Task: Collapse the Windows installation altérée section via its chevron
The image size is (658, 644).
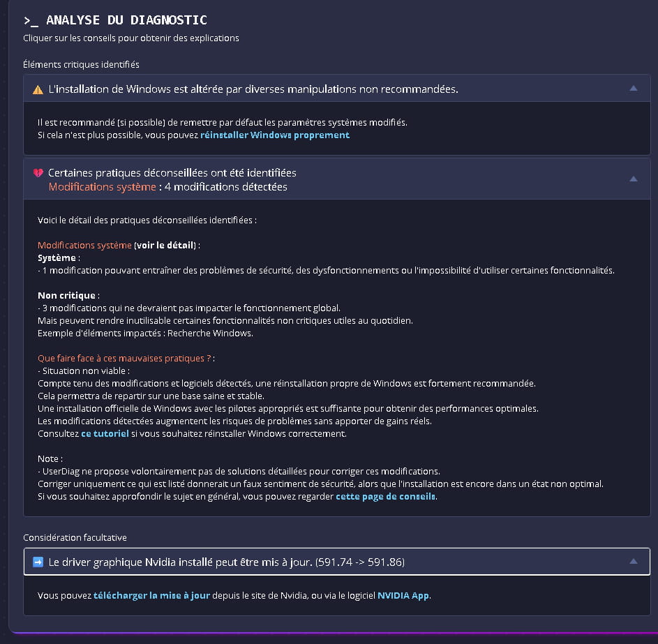Action: (633, 89)
